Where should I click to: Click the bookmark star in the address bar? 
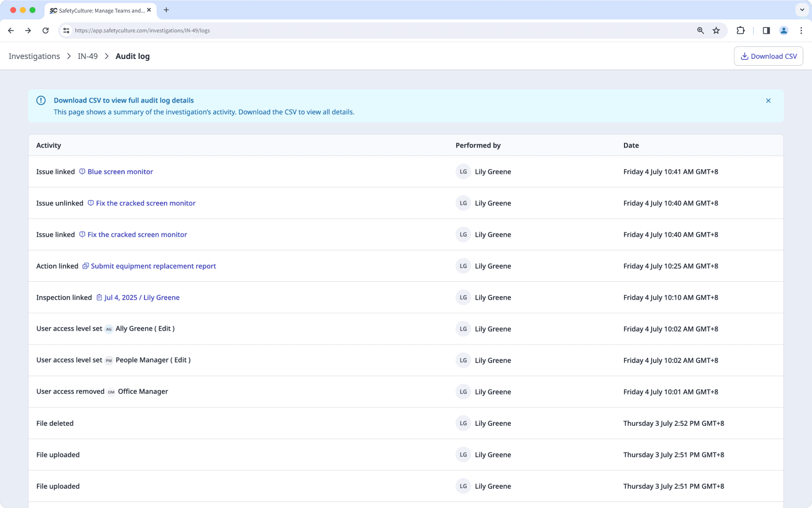[716, 30]
